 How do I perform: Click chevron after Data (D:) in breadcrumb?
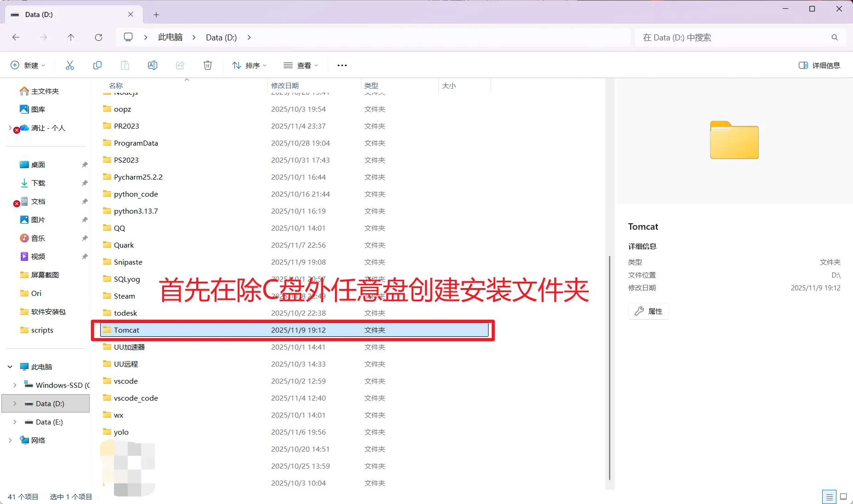click(249, 37)
